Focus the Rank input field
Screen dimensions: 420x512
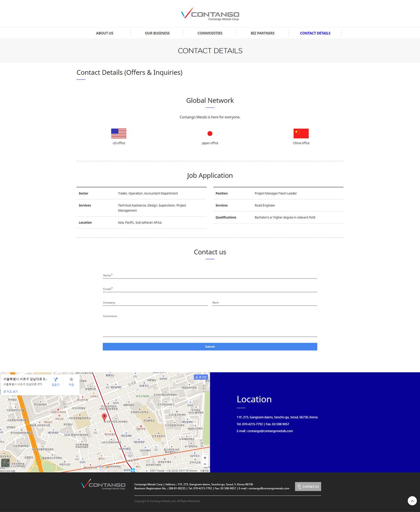(x=264, y=303)
